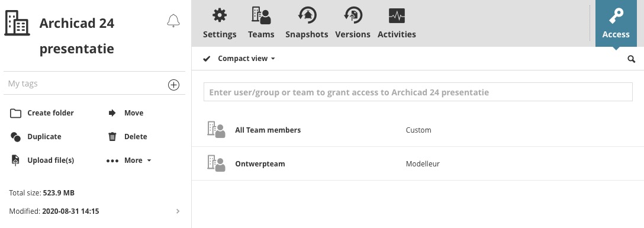The height and width of the screenshot is (228, 644).
Task: Click the search magnifier icon
Action: pos(631,59)
